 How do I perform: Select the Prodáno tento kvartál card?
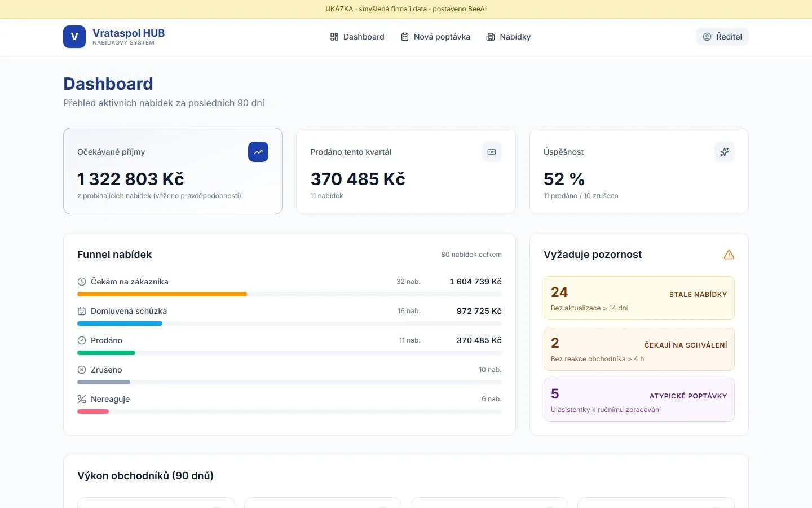point(406,171)
